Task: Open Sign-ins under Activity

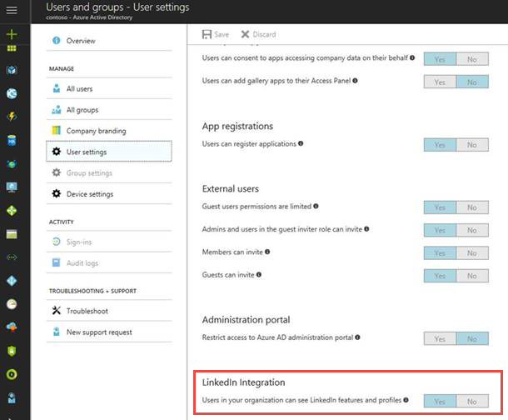Action: tap(109, 242)
